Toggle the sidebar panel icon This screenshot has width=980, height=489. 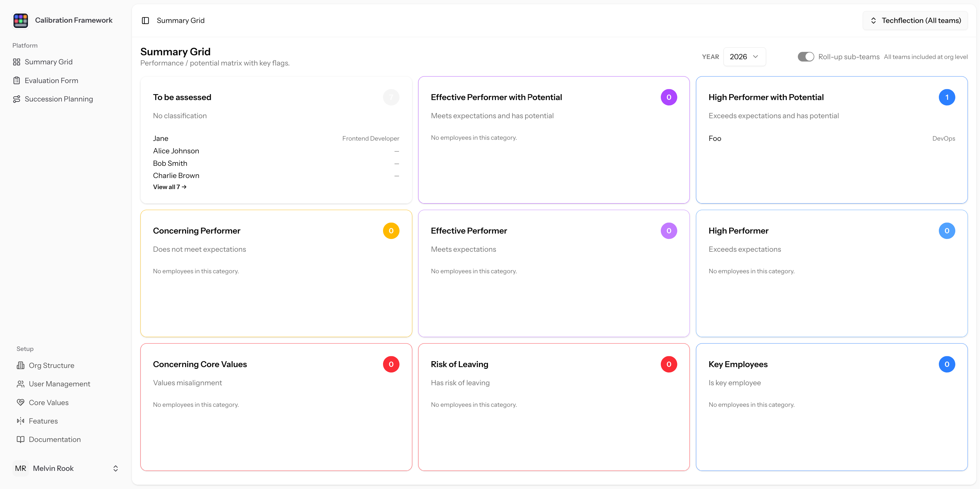click(x=145, y=20)
